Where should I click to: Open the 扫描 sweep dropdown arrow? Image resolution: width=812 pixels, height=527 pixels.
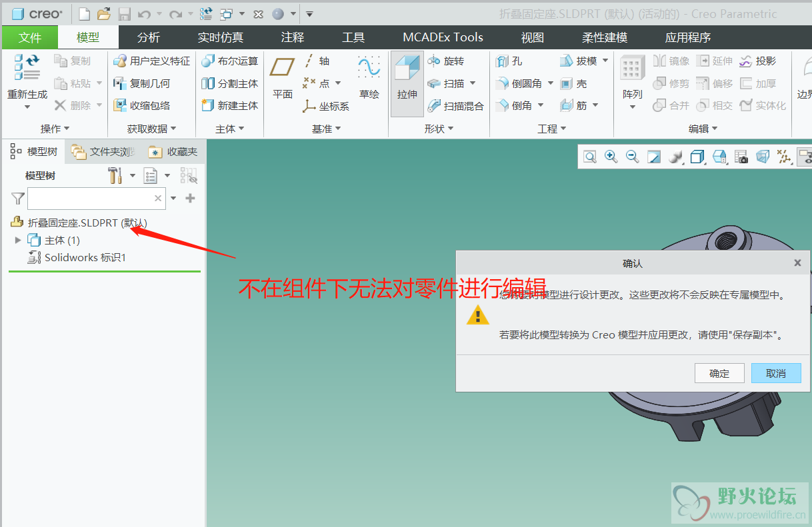pyautogui.click(x=473, y=83)
